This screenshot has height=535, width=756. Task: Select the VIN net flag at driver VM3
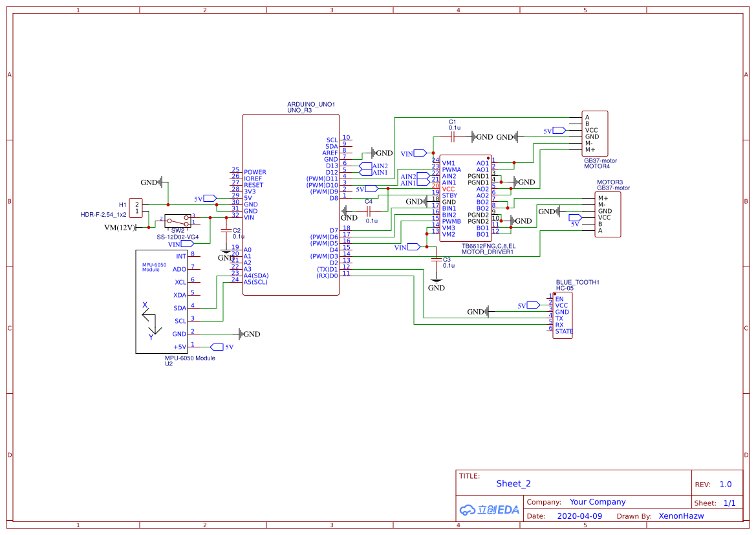pyautogui.click(x=414, y=247)
